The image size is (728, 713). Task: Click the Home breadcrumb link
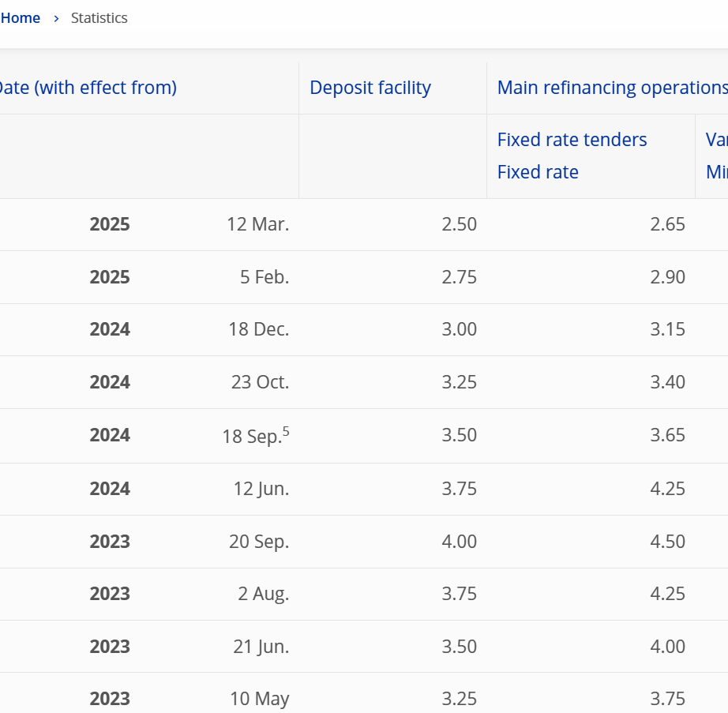21,18
